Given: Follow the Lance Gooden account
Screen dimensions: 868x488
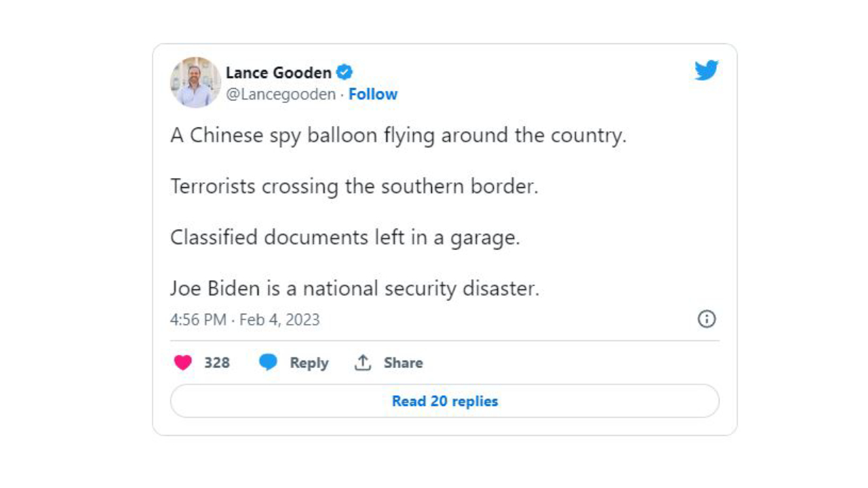Looking at the screenshot, I should tap(373, 94).
